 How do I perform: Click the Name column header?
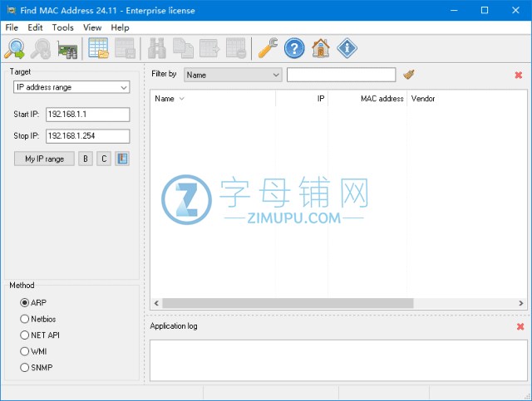(213, 99)
